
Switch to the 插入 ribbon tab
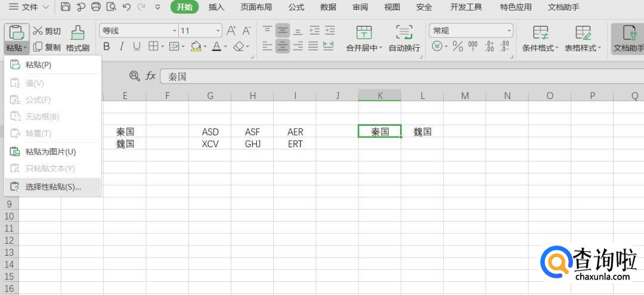pos(216,7)
